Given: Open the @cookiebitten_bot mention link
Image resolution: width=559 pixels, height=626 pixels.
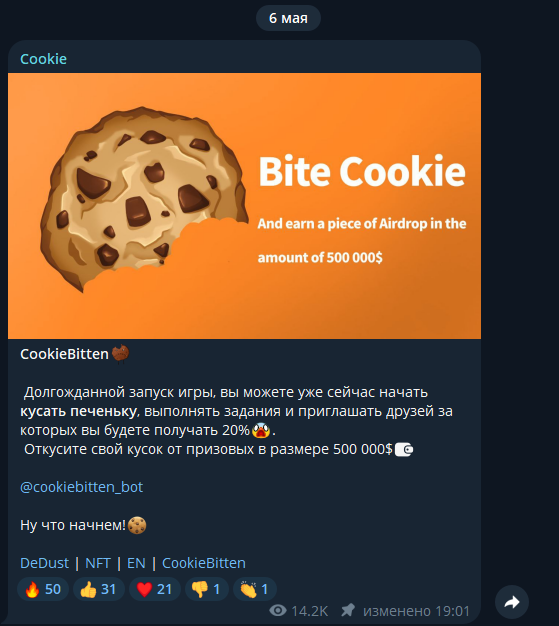Looking at the screenshot, I should click(x=81, y=487).
